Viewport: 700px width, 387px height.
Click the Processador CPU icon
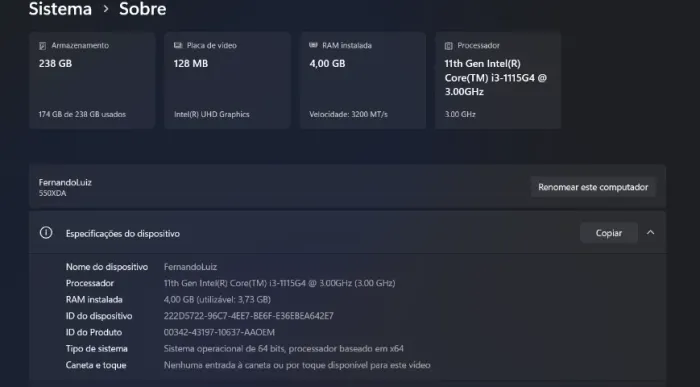click(449, 46)
